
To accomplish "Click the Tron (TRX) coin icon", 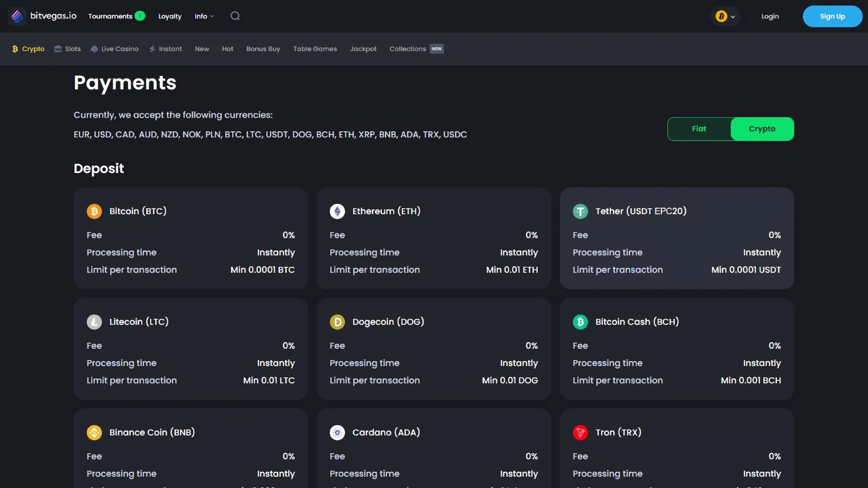I will (x=580, y=433).
